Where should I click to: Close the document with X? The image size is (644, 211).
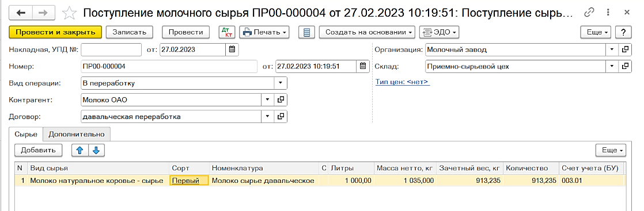coord(627,13)
